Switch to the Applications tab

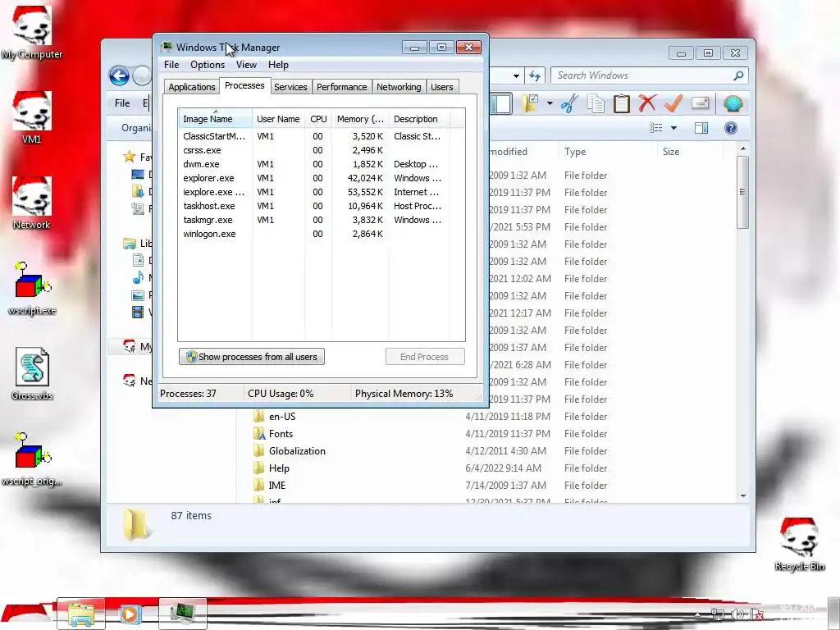(x=192, y=87)
